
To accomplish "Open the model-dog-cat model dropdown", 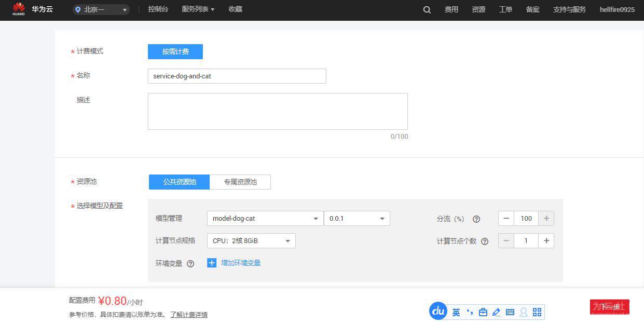I will pos(265,219).
